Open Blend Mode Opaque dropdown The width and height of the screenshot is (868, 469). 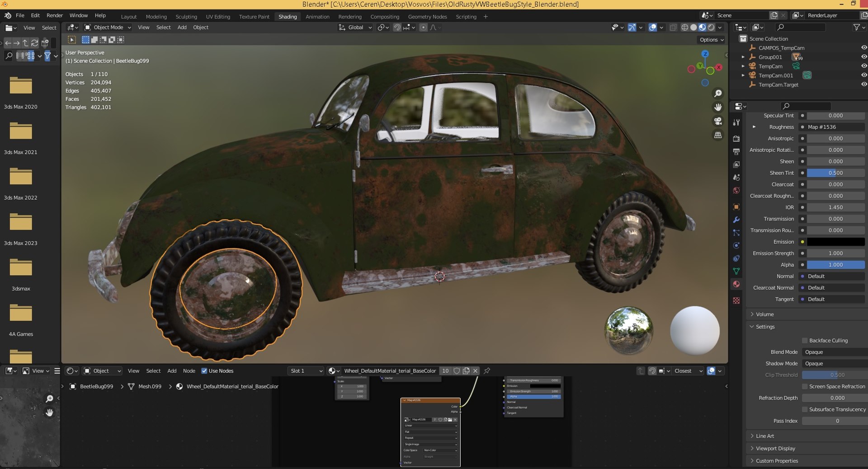835,352
